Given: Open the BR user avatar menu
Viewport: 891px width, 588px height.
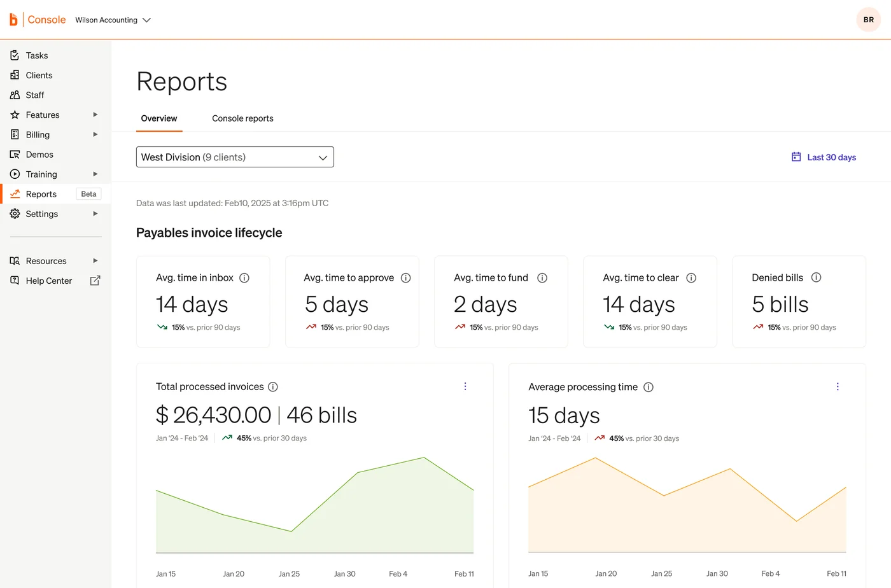Looking at the screenshot, I should [x=869, y=20].
